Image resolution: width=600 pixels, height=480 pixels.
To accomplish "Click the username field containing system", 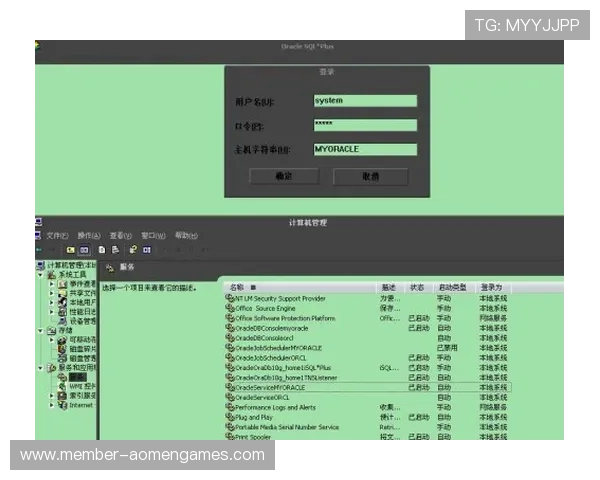I will click(364, 101).
